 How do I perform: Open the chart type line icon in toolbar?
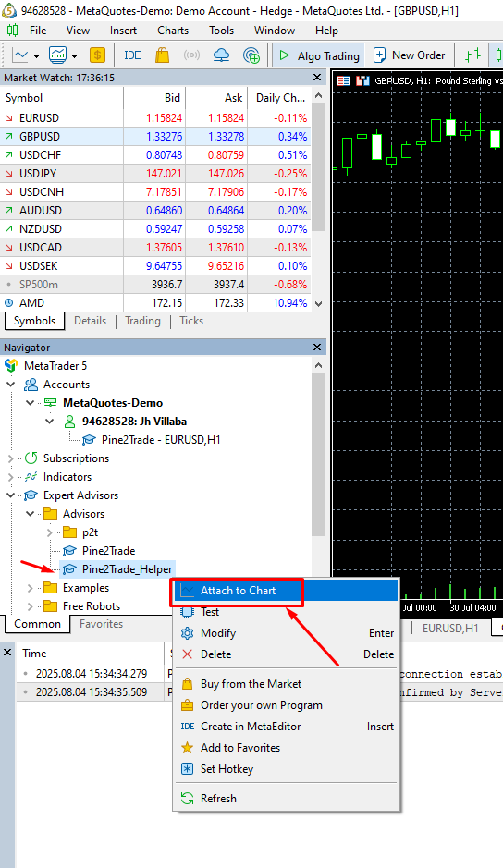(20, 55)
